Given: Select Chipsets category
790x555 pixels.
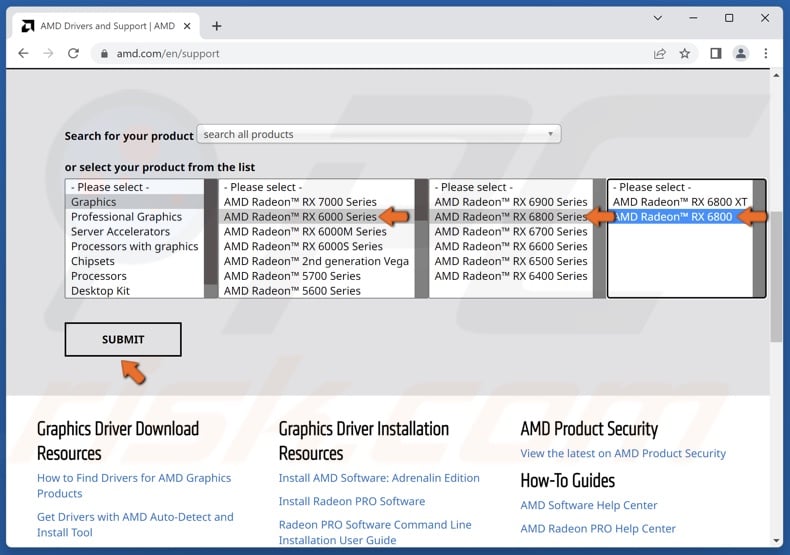Looking at the screenshot, I should click(x=135, y=261).
